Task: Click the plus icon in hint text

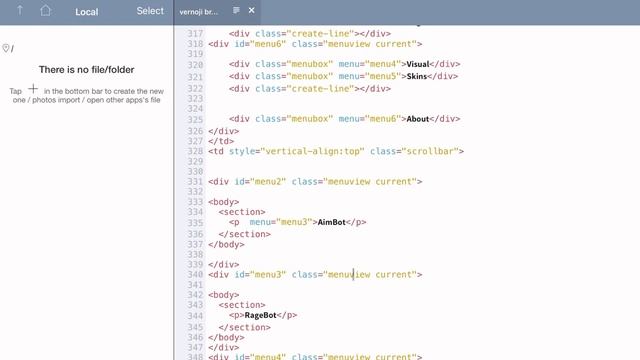Action: [x=33, y=89]
